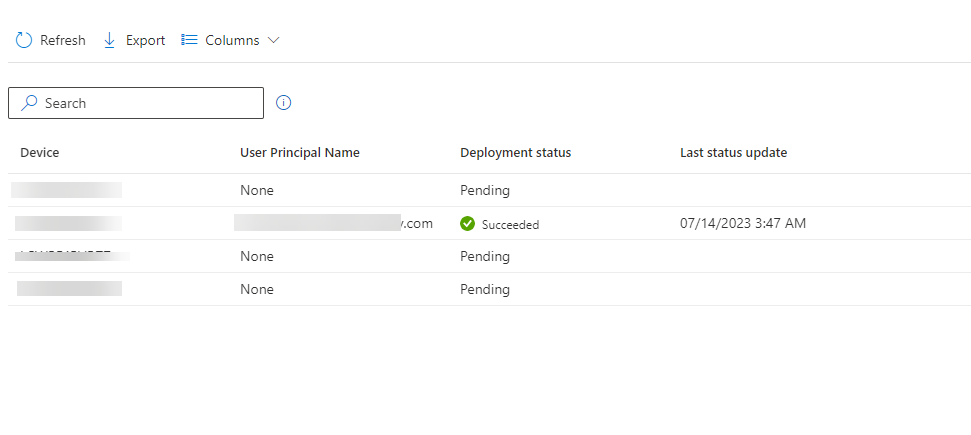Sort by Deployment status column header

tap(515, 152)
